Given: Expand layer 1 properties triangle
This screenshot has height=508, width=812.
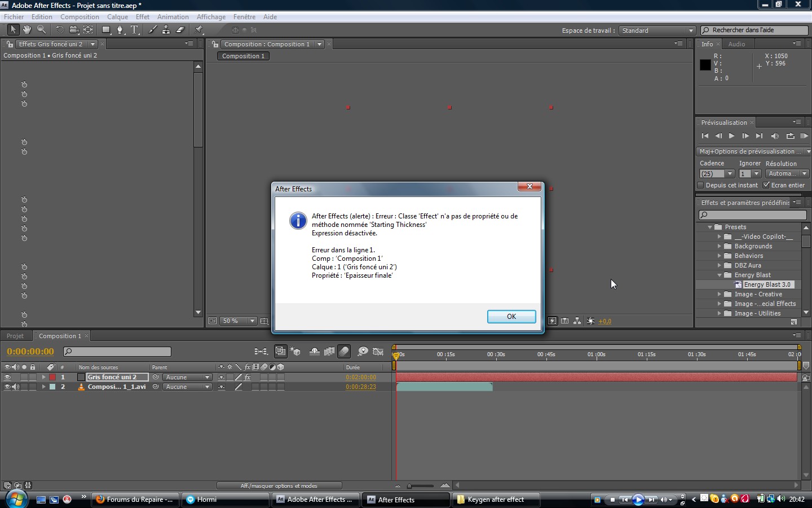Looking at the screenshot, I should tap(43, 377).
